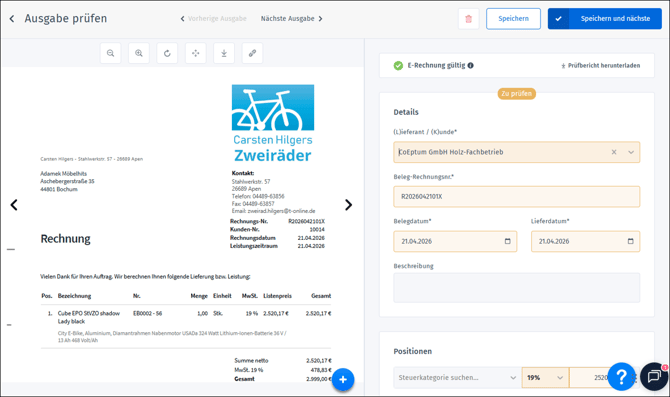Click the blue plus floating button
The width and height of the screenshot is (670, 397).
pos(343,379)
